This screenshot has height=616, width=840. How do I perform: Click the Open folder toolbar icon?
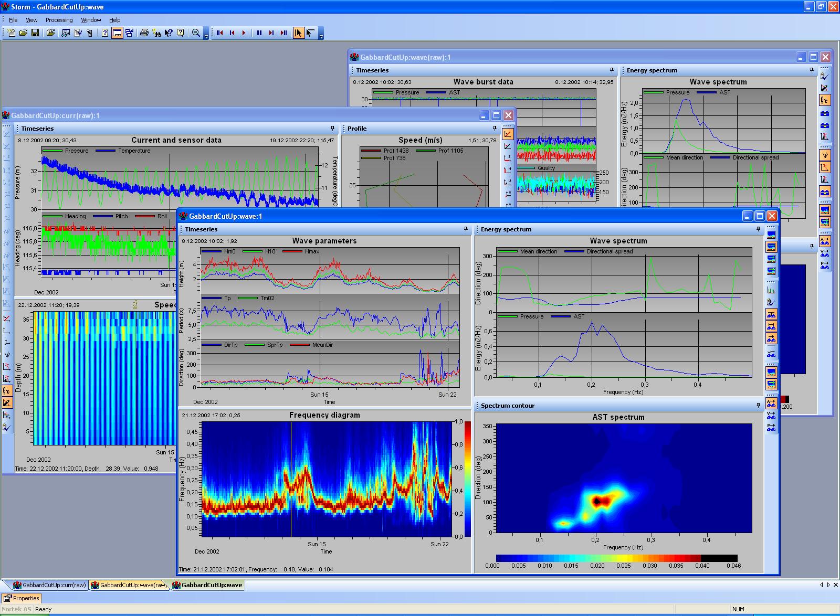(23, 33)
